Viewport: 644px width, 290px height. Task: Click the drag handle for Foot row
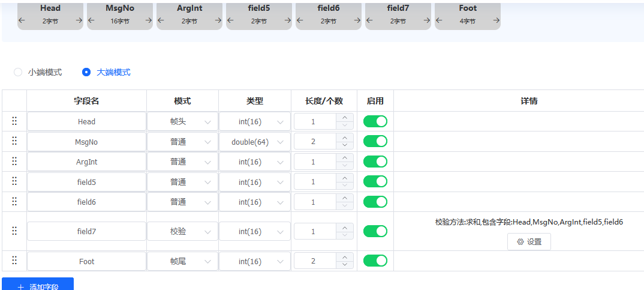pyautogui.click(x=14, y=261)
